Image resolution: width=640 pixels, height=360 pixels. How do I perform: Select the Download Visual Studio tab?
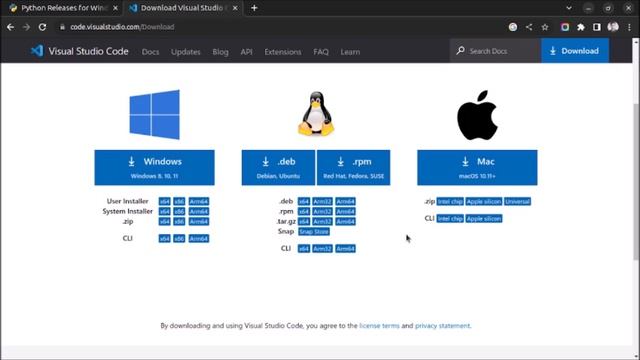coord(183,8)
